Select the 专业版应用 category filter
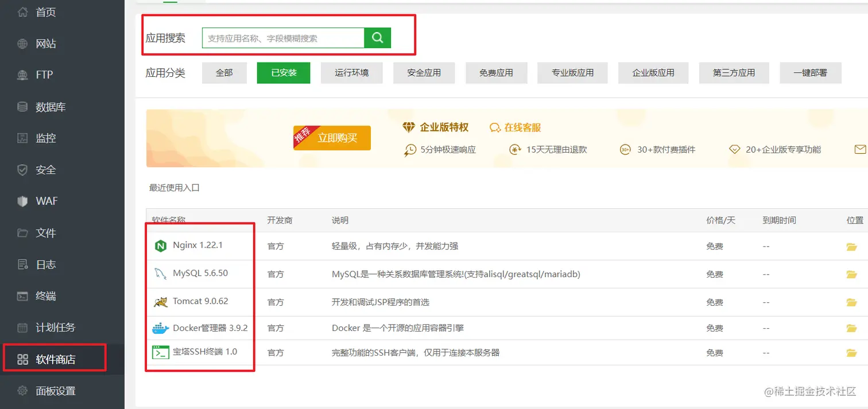Image resolution: width=868 pixels, height=409 pixels. (572, 73)
